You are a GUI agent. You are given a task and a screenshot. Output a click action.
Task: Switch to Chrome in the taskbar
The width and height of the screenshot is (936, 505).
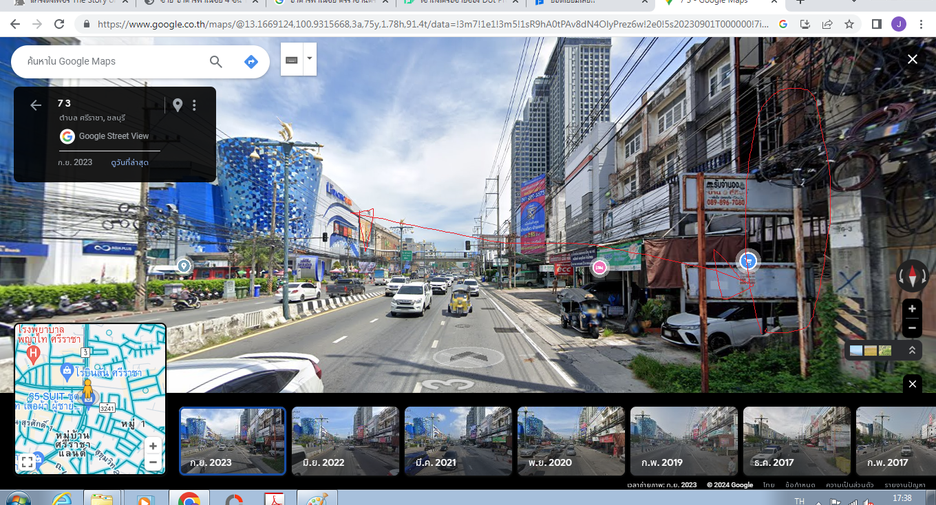(x=189, y=499)
